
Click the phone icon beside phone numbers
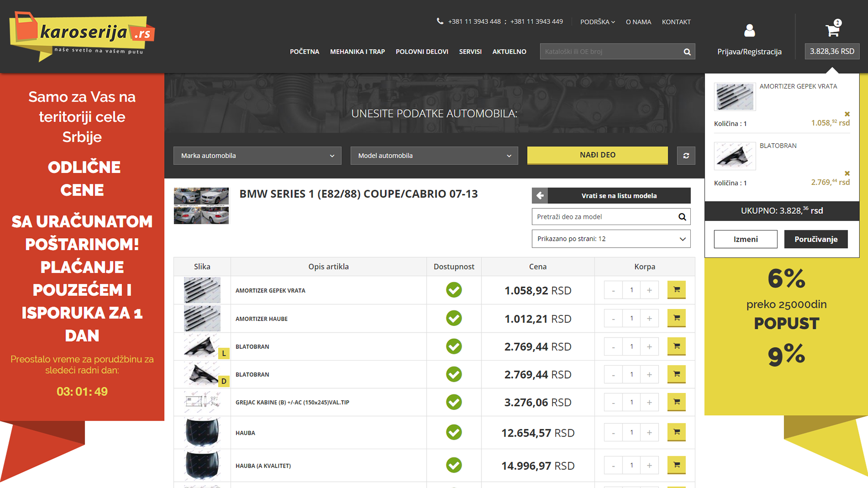[440, 21]
